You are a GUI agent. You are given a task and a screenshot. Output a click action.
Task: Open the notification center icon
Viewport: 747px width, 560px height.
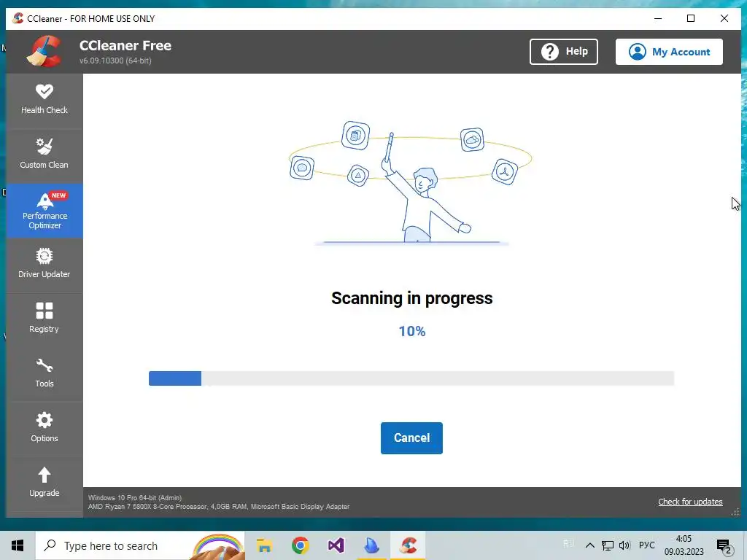pos(724,546)
